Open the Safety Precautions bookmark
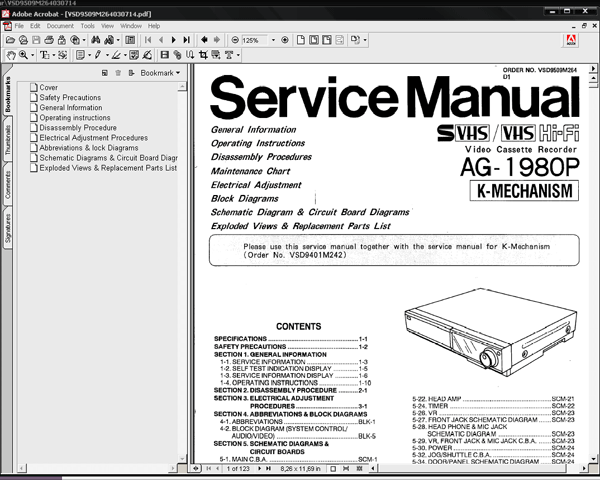Viewport: 600px width, 480px height. [70, 98]
